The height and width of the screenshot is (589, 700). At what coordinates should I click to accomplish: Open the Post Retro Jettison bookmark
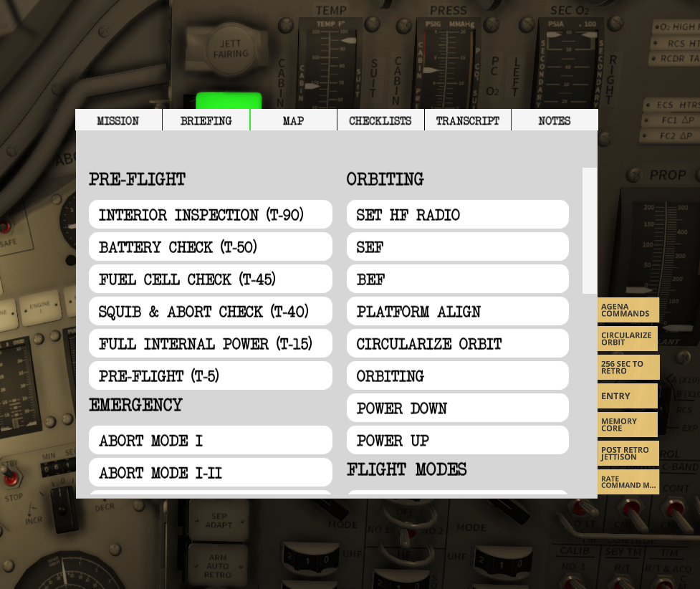(x=628, y=453)
